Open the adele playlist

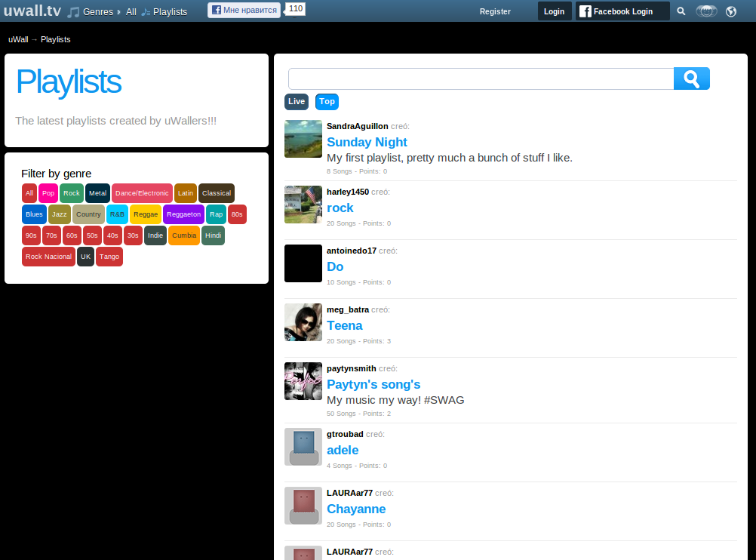(x=343, y=450)
